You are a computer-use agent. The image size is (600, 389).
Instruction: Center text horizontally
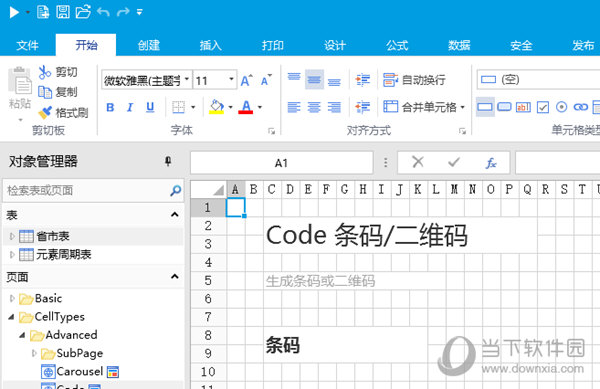[314, 107]
